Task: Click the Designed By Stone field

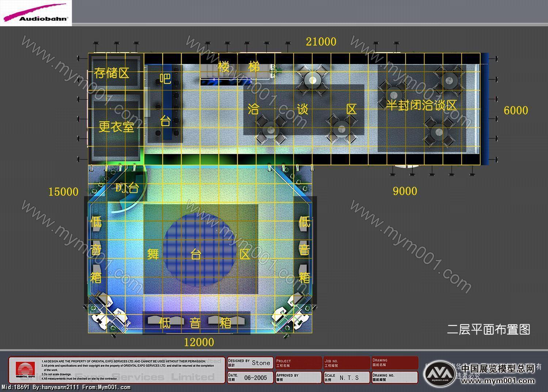Action: click(x=250, y=363)
